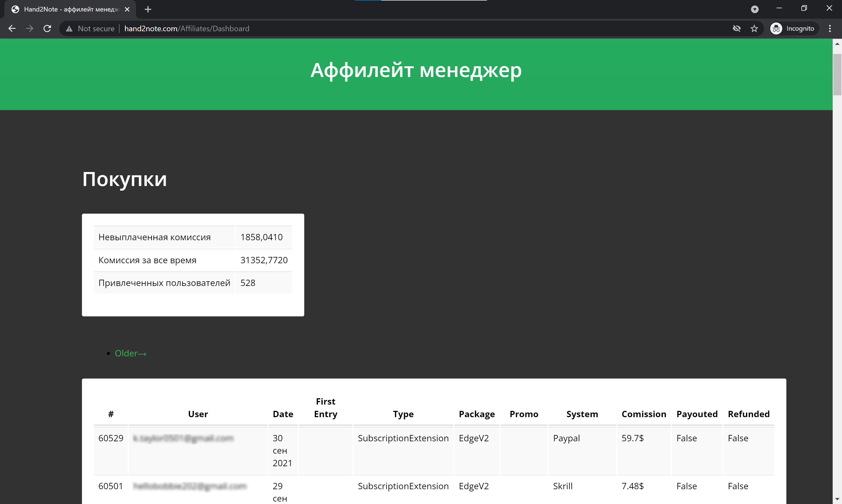Viewport: 842px width, 504px height.
Task: Go back to the previous page
Action: pyautogui.click(x=12, y=28)
